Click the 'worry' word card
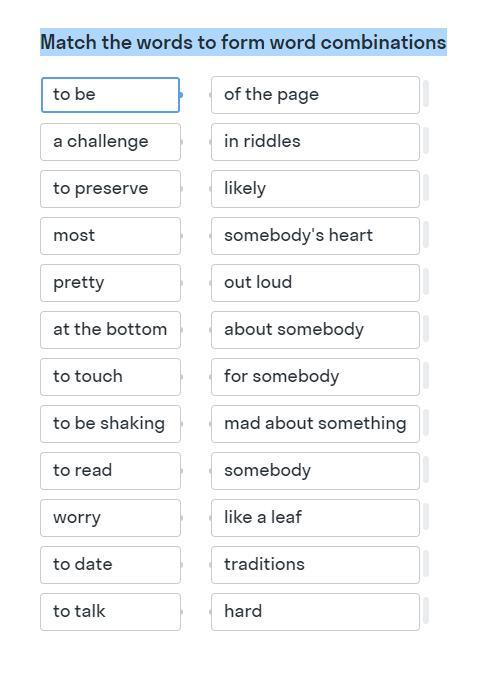Viewport: 482px width, 682px height. 110,518
